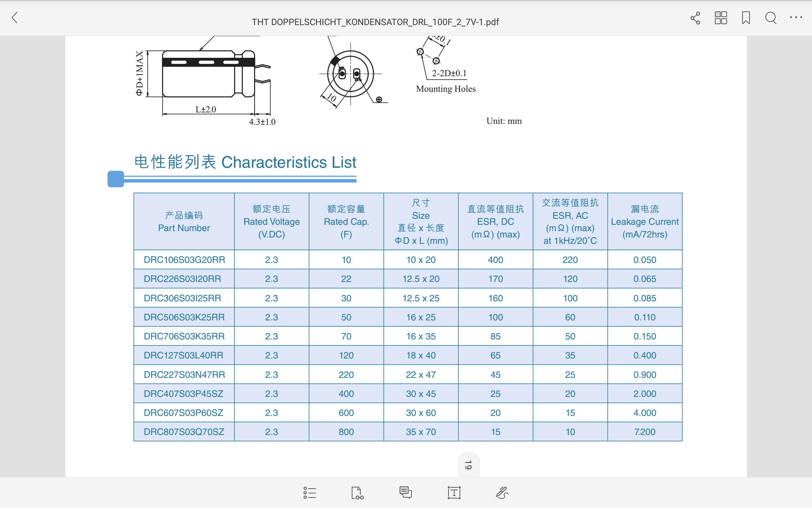Select the Part Number column header
Screen dimensions: 812x508
(x=184, y=222)
